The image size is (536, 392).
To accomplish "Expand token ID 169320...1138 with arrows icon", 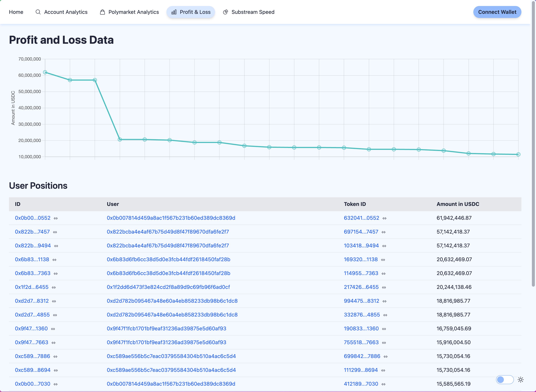I will [x=383, y=260].
